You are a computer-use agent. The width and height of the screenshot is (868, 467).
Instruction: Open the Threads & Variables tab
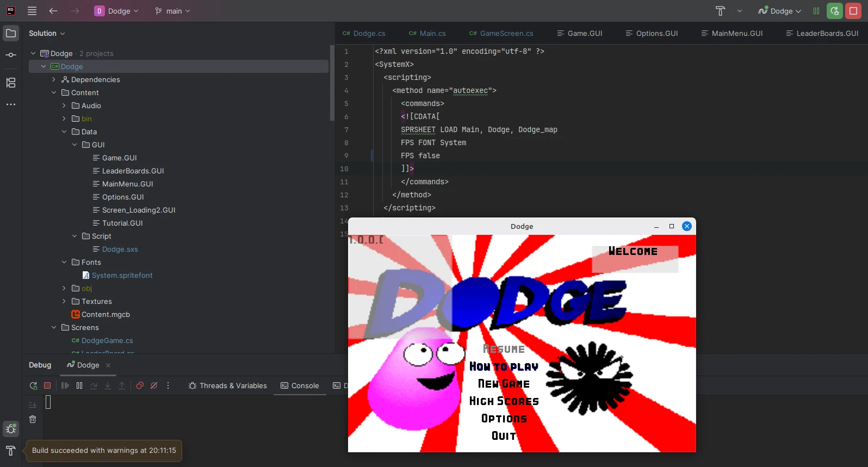tap(227, 385)
